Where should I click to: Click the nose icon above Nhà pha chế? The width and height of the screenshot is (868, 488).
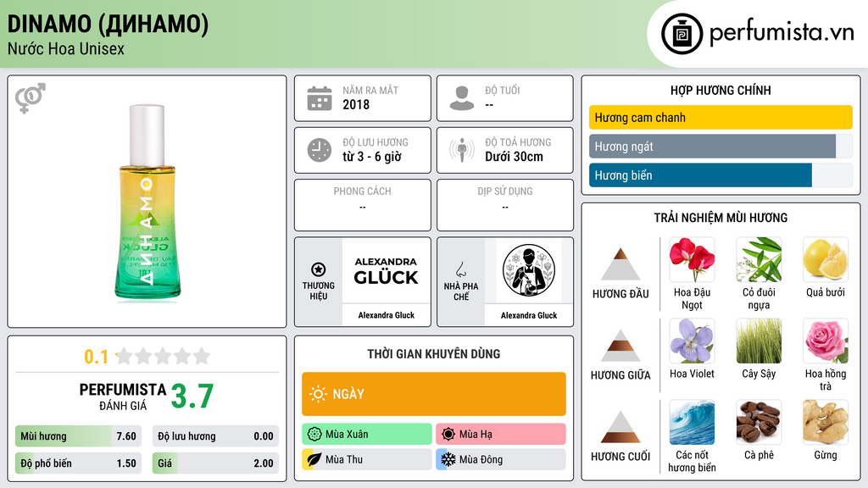pos(460,269)
